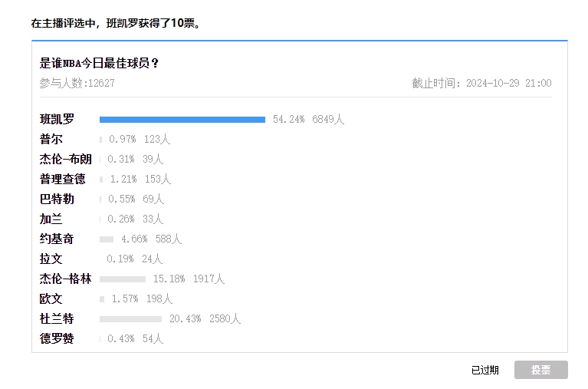Select the 拉文 poll option
The height and width of the screenshot is (389, 588).
[51, 259]
